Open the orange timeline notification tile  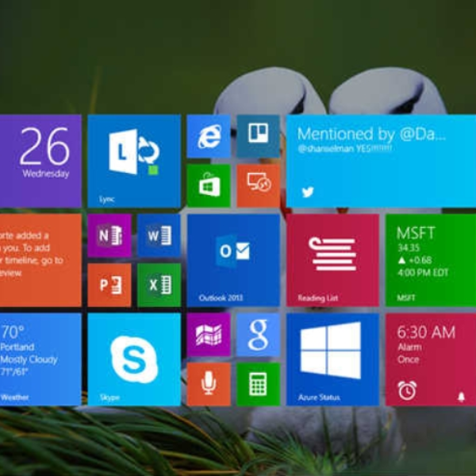(40, 260)
